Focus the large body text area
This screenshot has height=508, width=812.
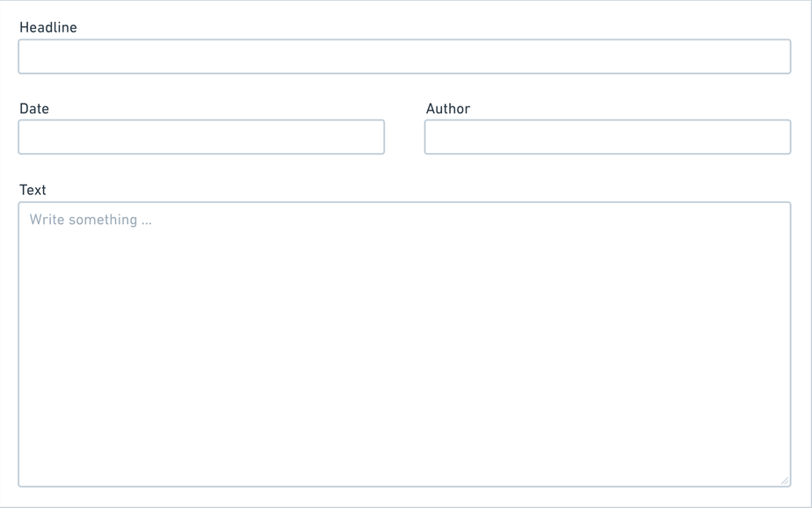[404, 345]
